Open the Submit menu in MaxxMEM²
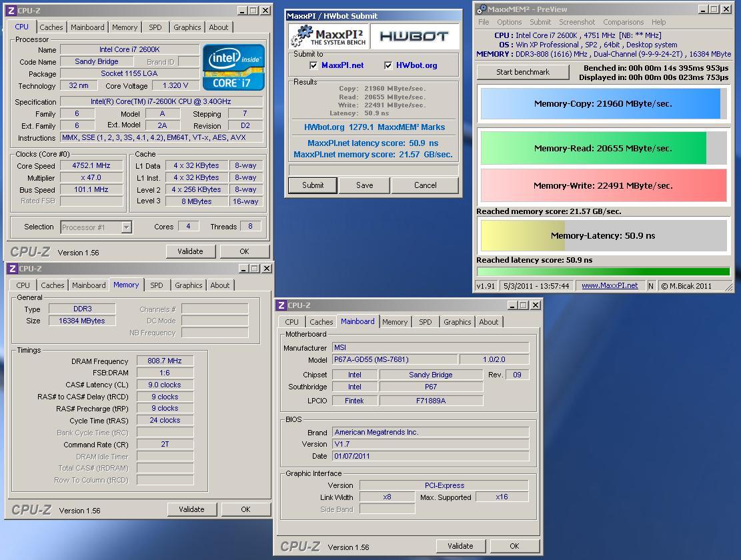Screen dimensions: 741x560 [x=540, y=22]
